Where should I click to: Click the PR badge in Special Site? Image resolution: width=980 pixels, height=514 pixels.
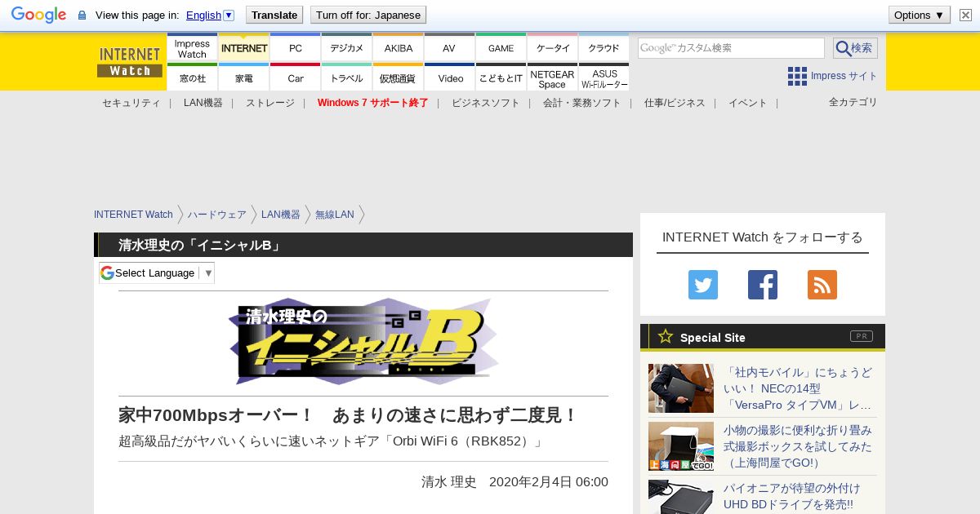861,336
